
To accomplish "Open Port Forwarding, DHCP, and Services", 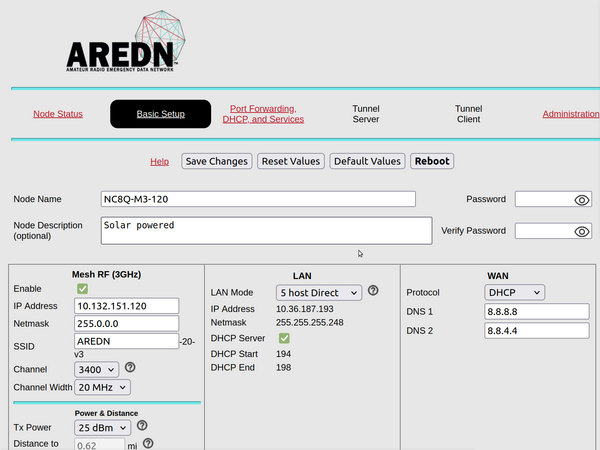I will (x=263, y=114).
